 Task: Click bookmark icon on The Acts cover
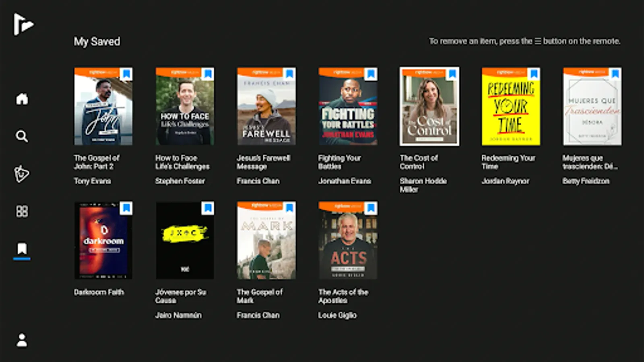click(371, 208)
